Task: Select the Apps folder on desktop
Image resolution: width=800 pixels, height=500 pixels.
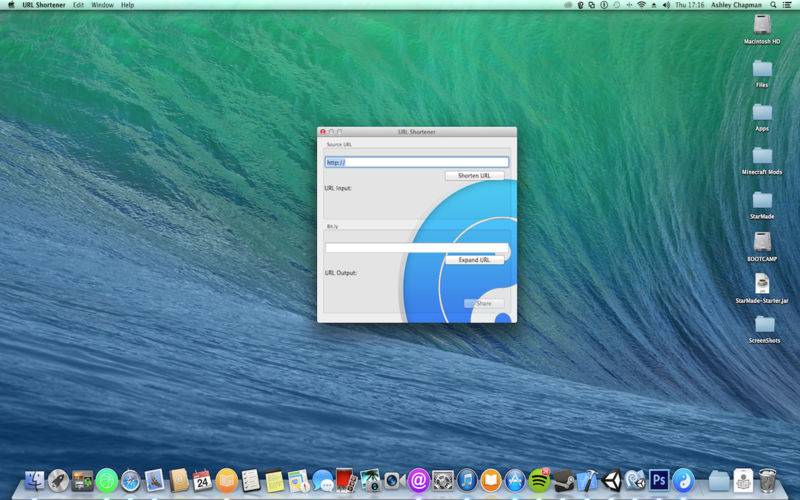Action: tap(762, 117)
